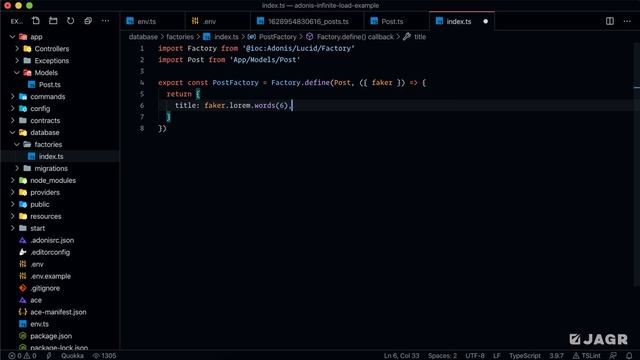
Task: Refresh the explorer tree
Action: (x=71, y=21)
